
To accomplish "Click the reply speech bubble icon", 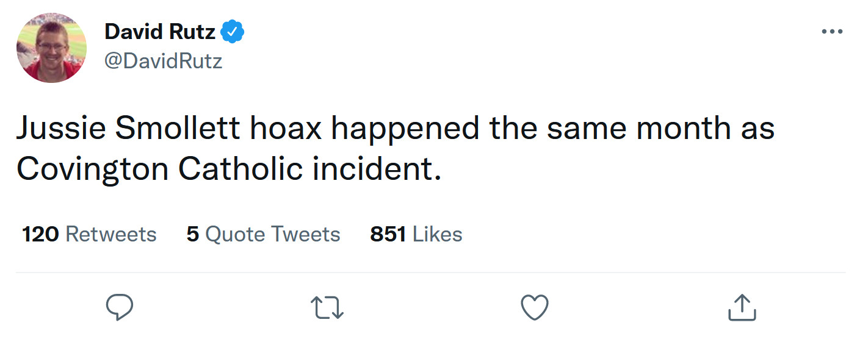I will tap(119, 307).
